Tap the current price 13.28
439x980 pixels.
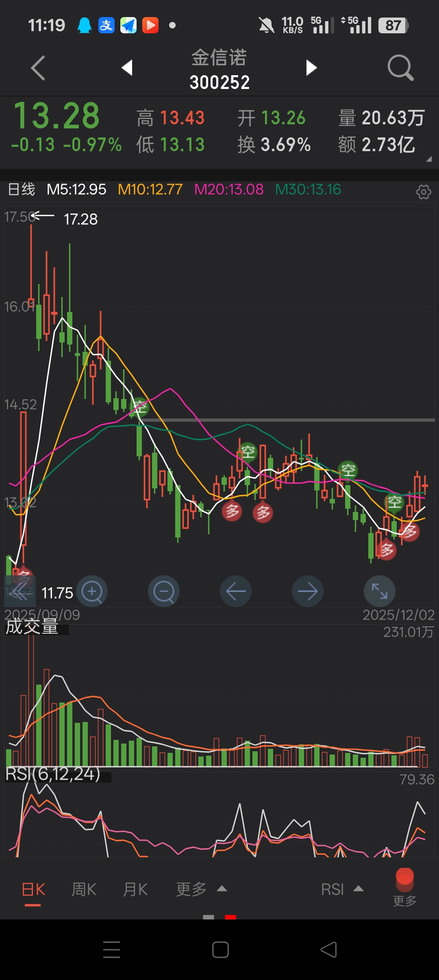(x=57, y=116)
